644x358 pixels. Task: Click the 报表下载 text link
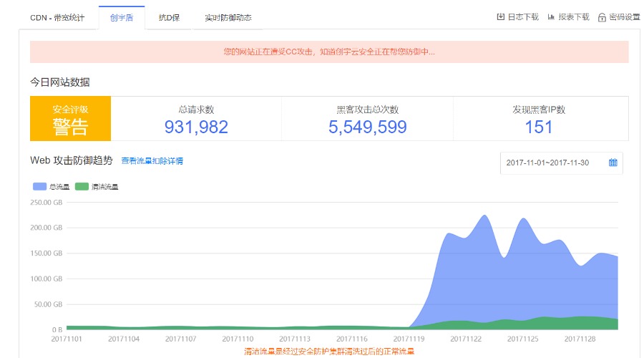573,17
